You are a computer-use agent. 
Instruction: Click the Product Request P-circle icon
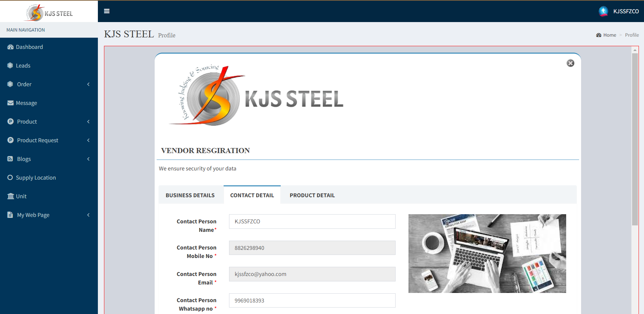coord(11,140)
